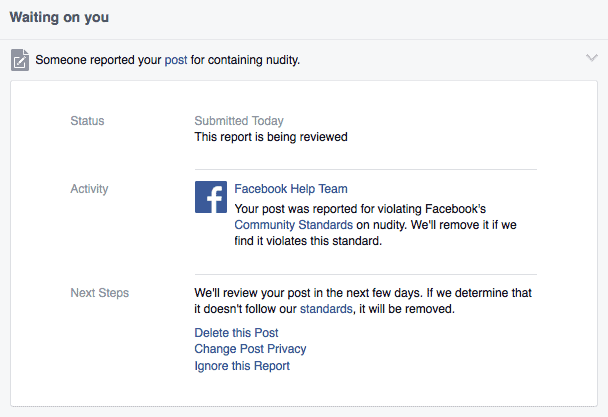This screenshot has height=417, width=608.
Task: Click the Activity label
Action: [x=89, y=189]
